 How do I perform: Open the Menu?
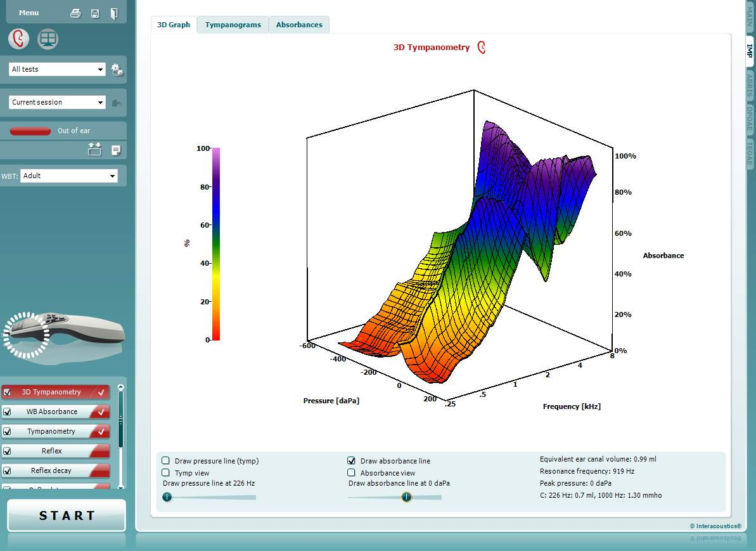tap(29, 13)
